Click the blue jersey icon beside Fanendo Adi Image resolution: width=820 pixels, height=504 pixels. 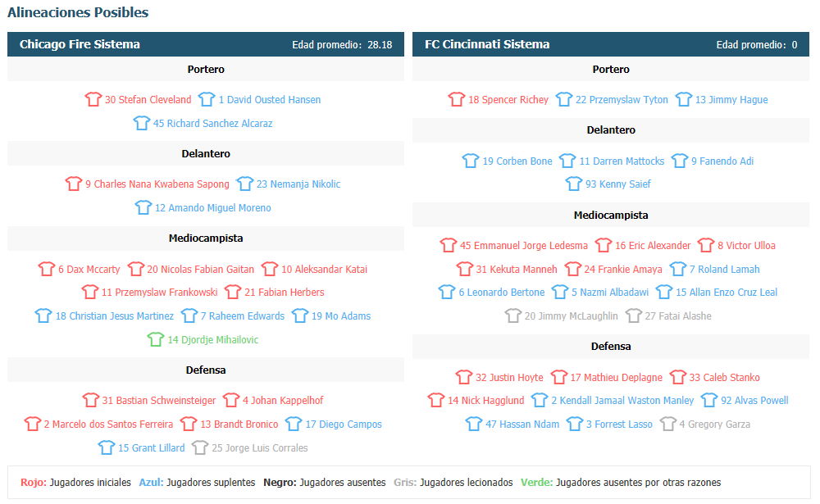coord(680,161)
